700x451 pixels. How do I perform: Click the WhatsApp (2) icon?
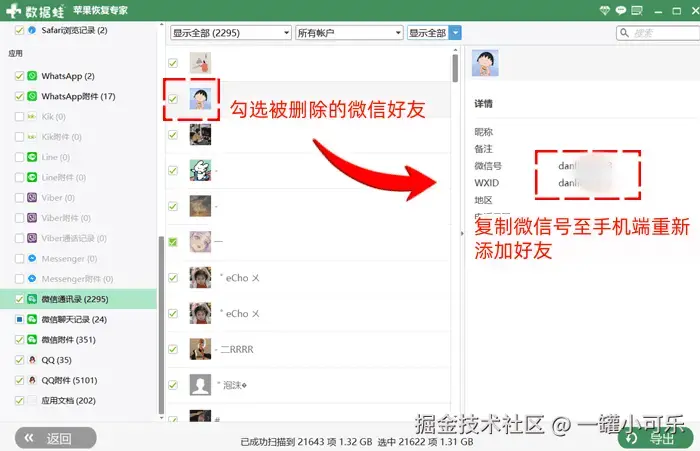32,76
